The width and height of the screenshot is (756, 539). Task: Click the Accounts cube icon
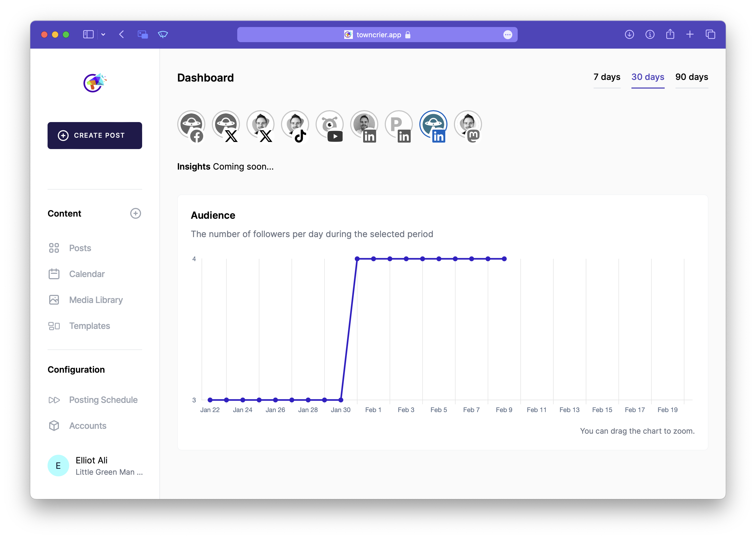pyautogui.click(x=54, y=426)
